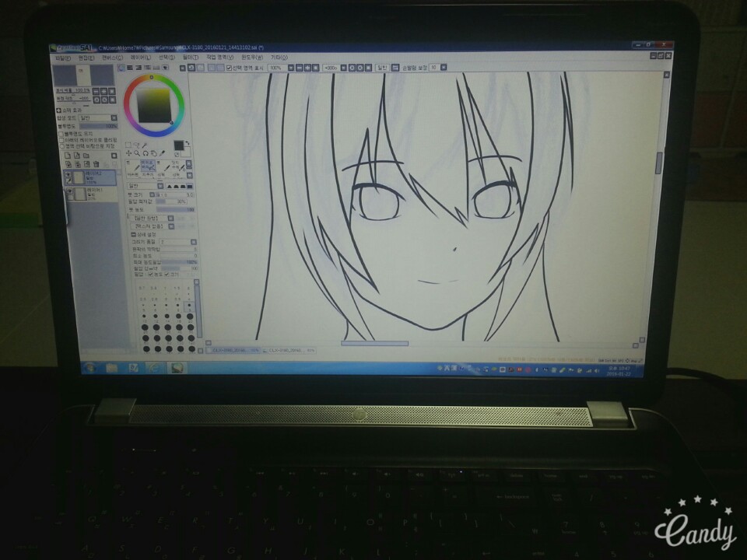Viewport: 747px width, 560px height.
Task: Delete the selected layer trash icon
Action: pyautogui.click(x=96, y=164)
